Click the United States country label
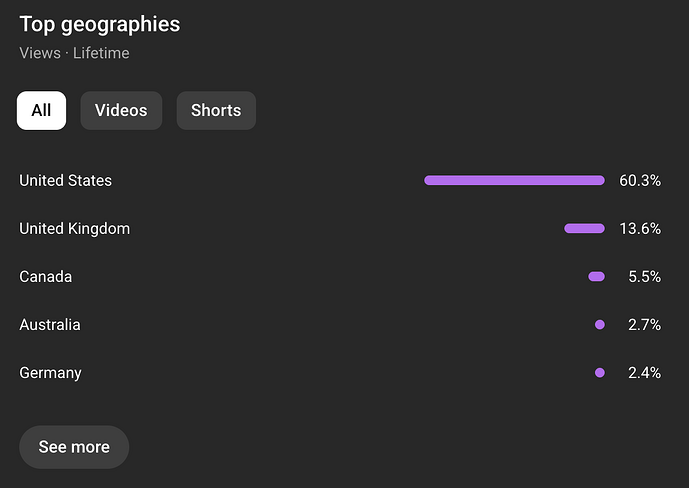 (66, 181)
